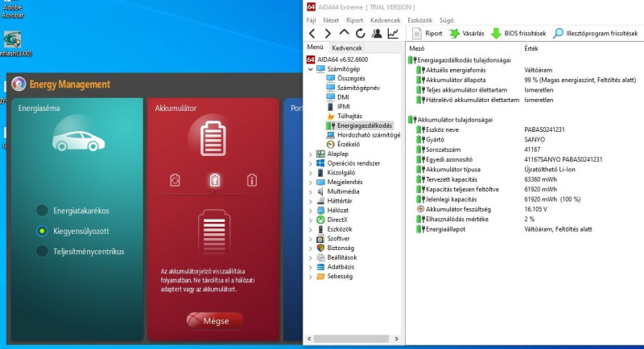Click the battery info icon in Akkumulátor card

252,180
